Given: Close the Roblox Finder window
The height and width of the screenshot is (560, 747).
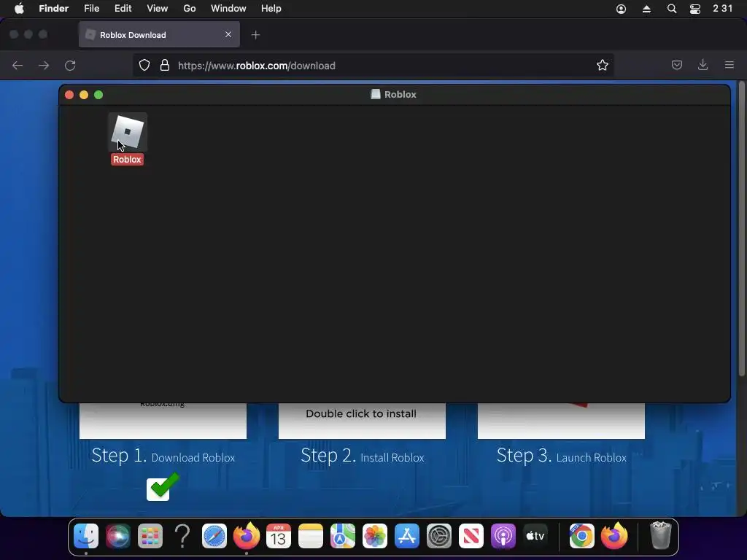Looking at the screenshot, I should tap(69, 95).
